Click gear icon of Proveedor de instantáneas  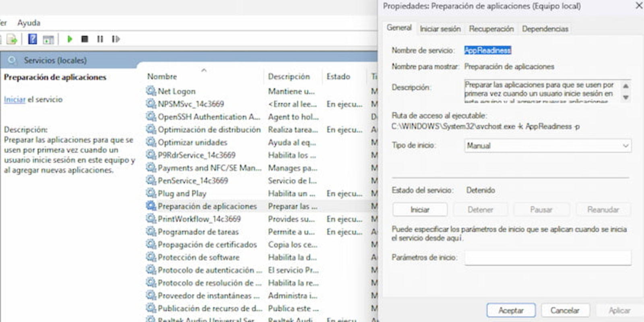pyautogui.click(x=151, y=295)
